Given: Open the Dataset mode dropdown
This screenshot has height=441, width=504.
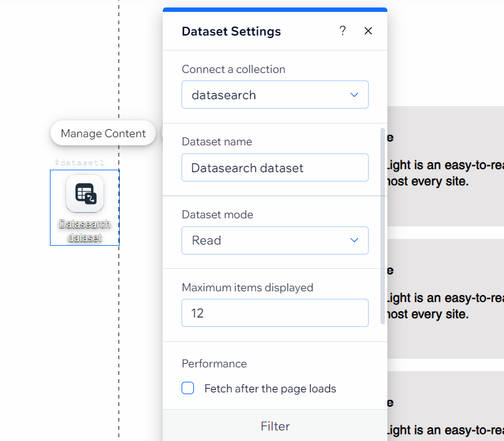Looking at the screenshot, I should tap(274, 240).
